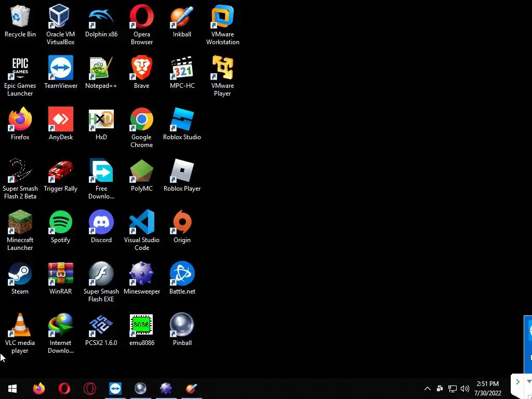Select the Firefox desktop shortcut
Image resolution: width=532 pixels, height=399 pixels.
pos(20,124)
